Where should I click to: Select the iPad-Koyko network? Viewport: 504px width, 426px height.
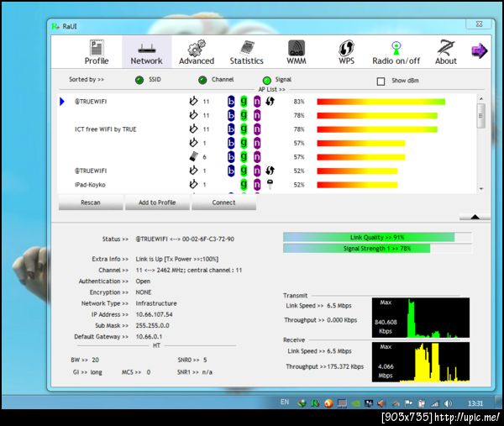click(x=267, y=185)
